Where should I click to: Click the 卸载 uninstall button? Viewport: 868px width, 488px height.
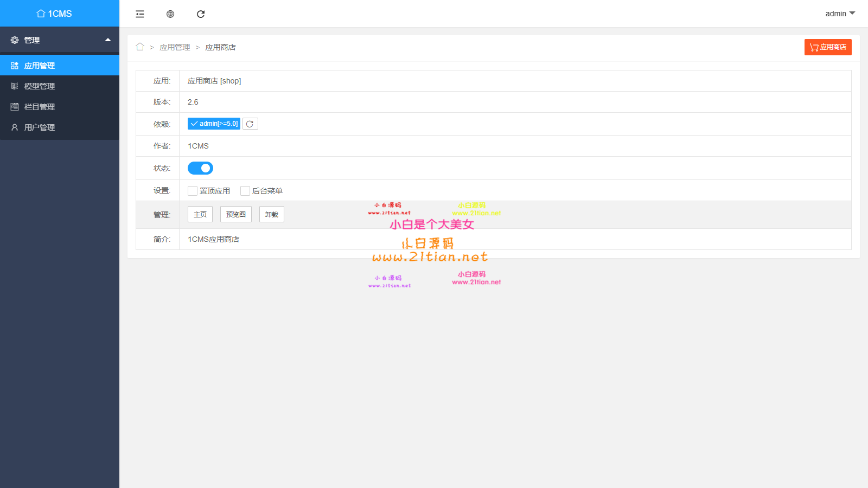271,215
